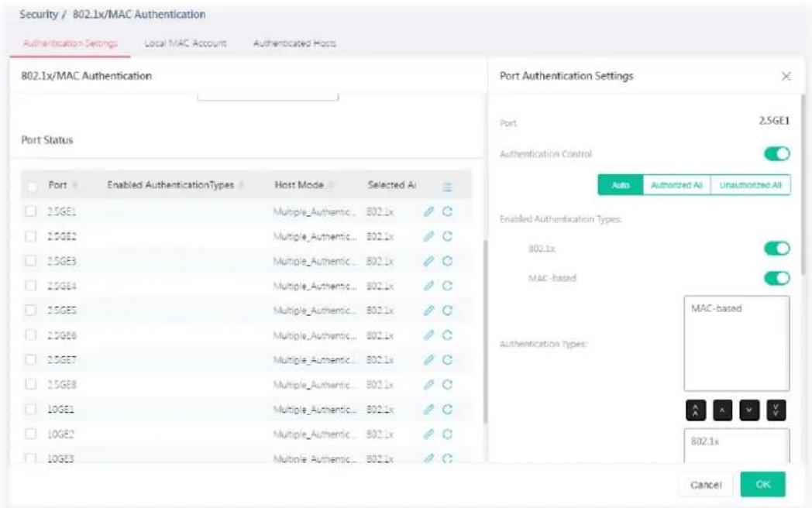Sort table by Port column

[x=75, y=185]
